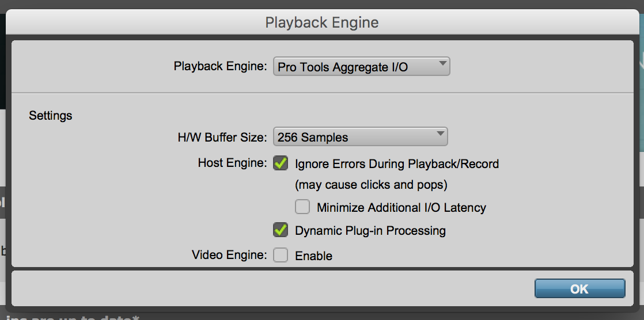
Task: Click the Video Engine label
Action: 229,255
